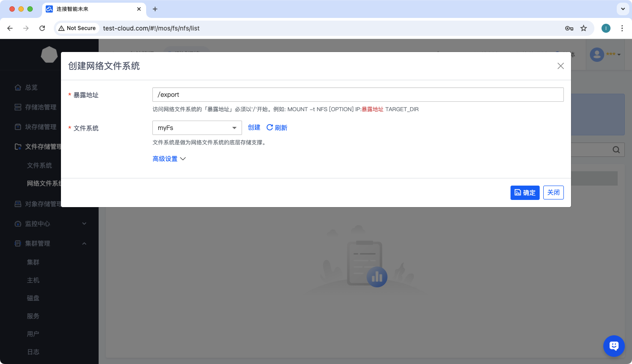This screenshot has height=364, width=632.
Task: Collapse the 集群管理 sidebar menu
Action: 49,243
